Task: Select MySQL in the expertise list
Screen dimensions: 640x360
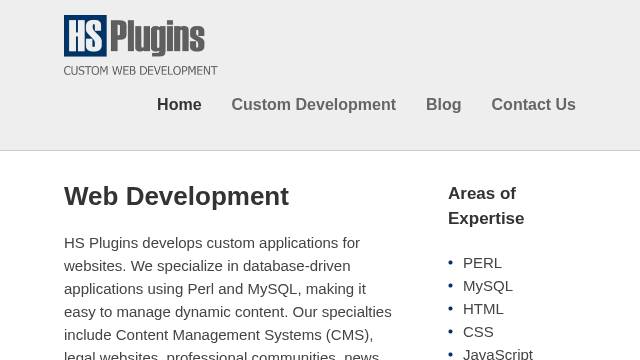Action: pyautogui.click(x=487, y=286)
